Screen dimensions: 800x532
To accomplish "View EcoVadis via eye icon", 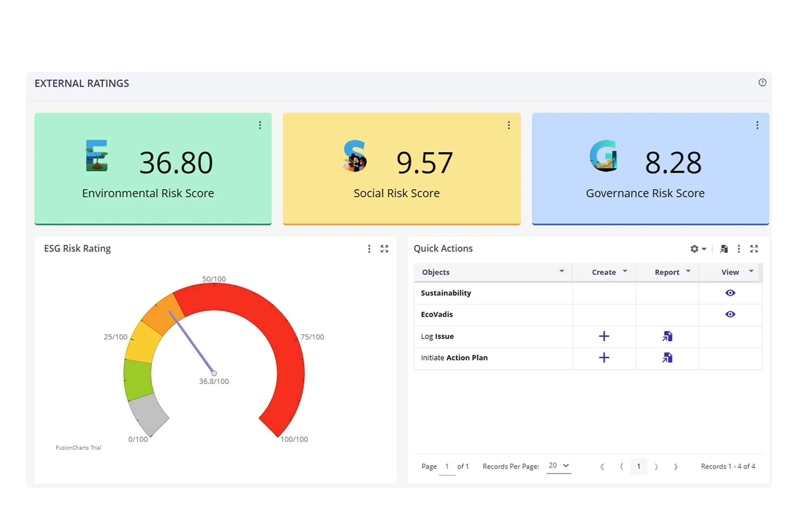I will pos(730,314).
